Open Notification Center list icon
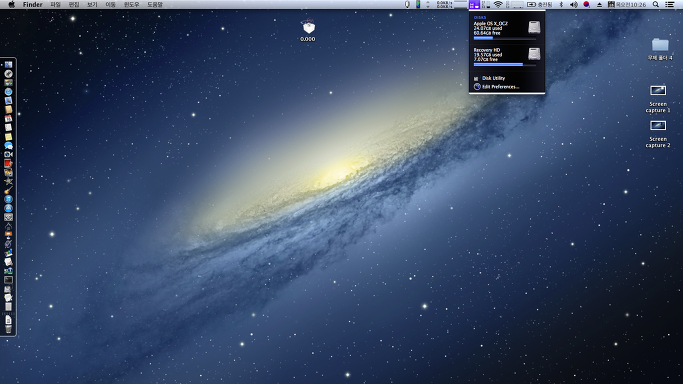Viewport: 683px width, 384px height. click(670, 4)
